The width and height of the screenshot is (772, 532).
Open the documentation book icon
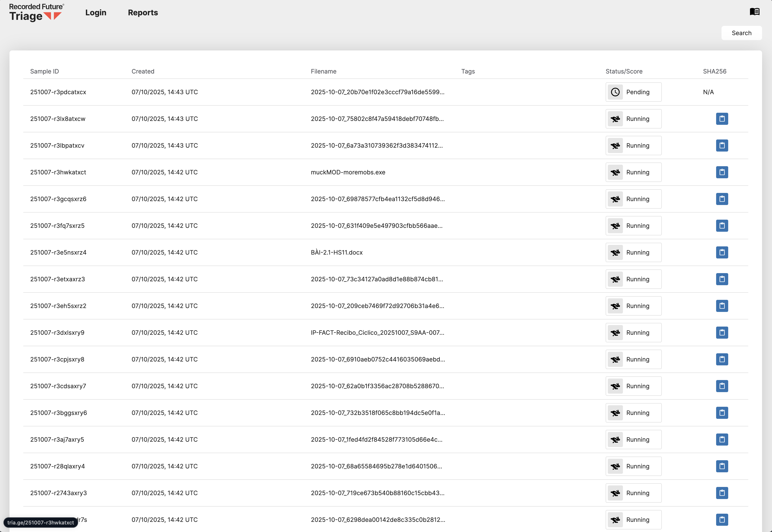click(x=754, y=12)
